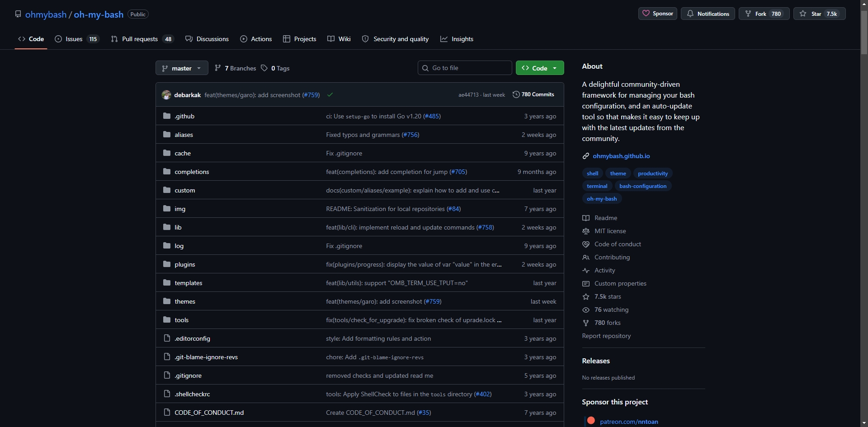
Task: Click the 7.5k stars link
Action: [x=608, y=296]
